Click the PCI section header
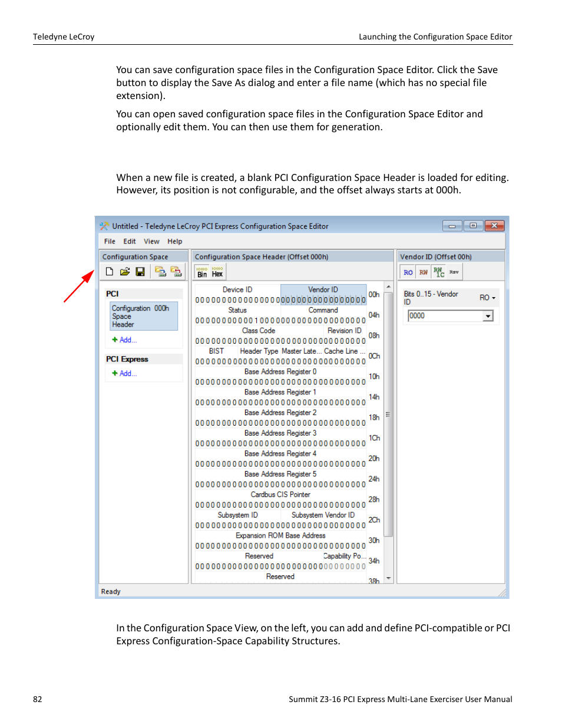 144,294
